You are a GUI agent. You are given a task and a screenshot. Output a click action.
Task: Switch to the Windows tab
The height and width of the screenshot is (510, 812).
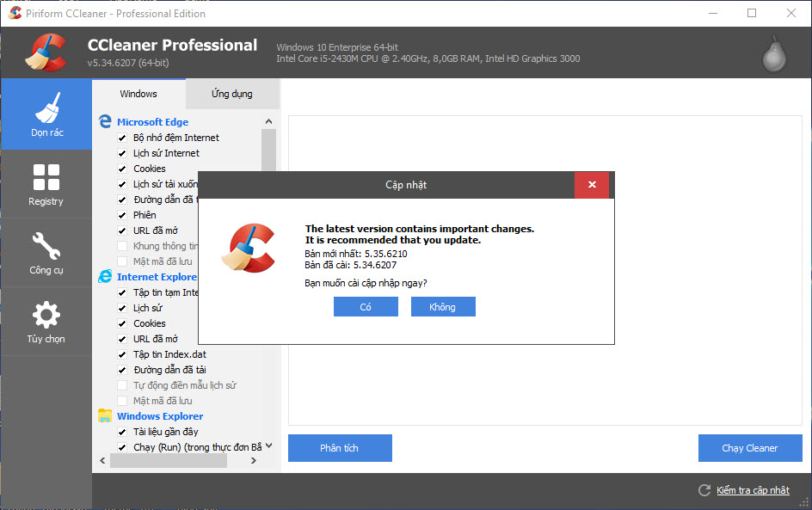point(138,94)
